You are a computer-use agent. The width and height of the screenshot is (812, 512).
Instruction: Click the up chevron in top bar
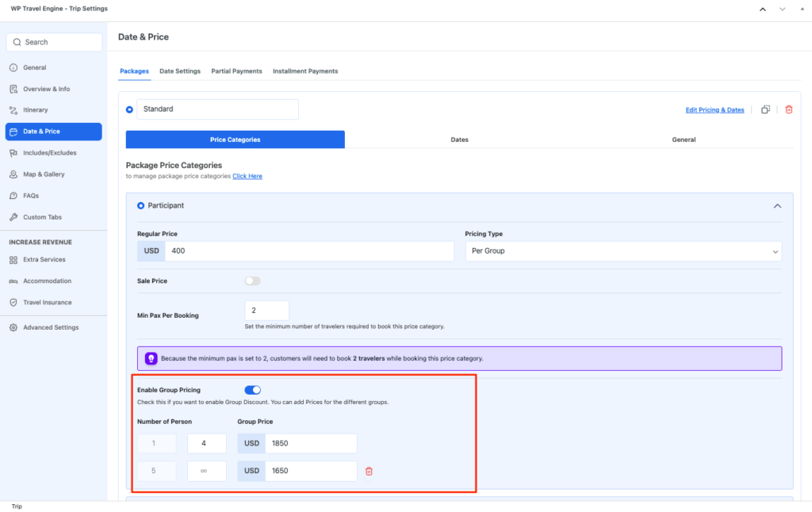pyautogui.click(x=763, y=10)
